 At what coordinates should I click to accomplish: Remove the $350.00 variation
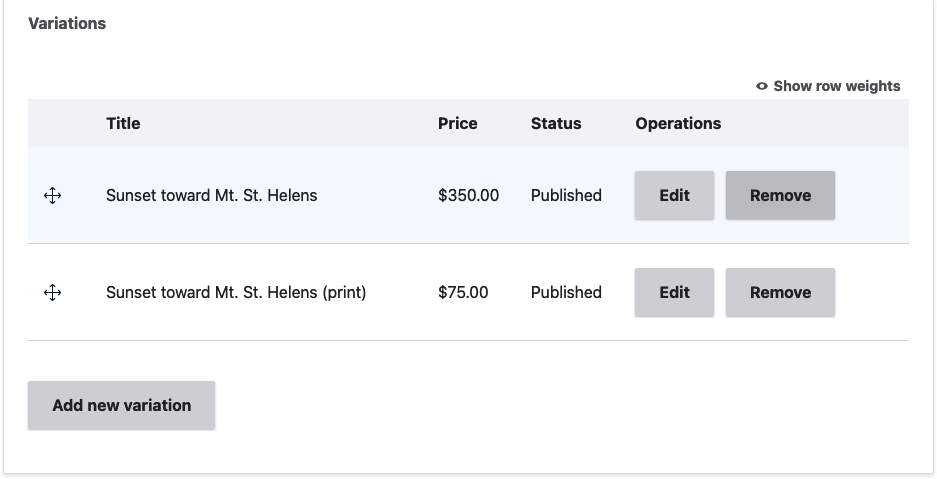coord(780,195)
